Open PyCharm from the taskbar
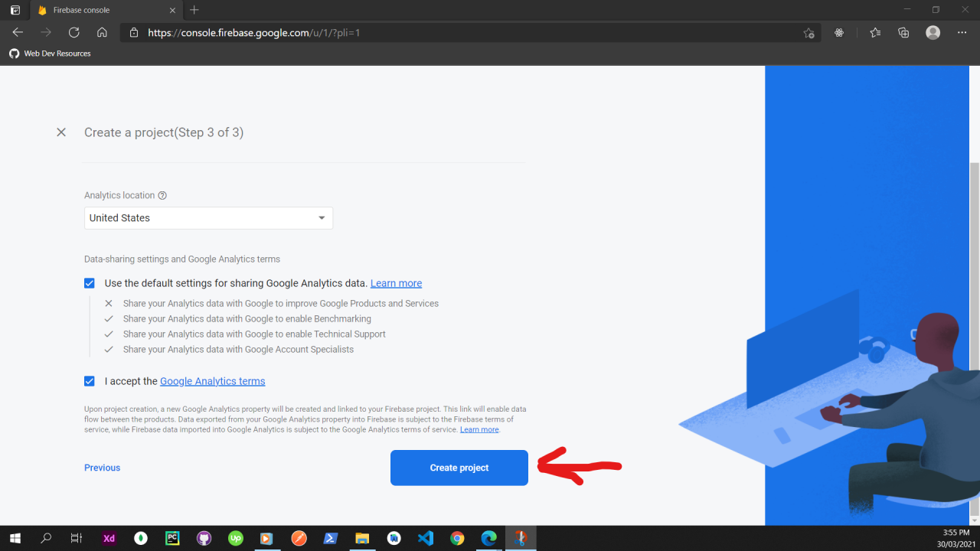The width and height of the screenshot is (980, 551). pyautogui.click(x=172, y=538)
